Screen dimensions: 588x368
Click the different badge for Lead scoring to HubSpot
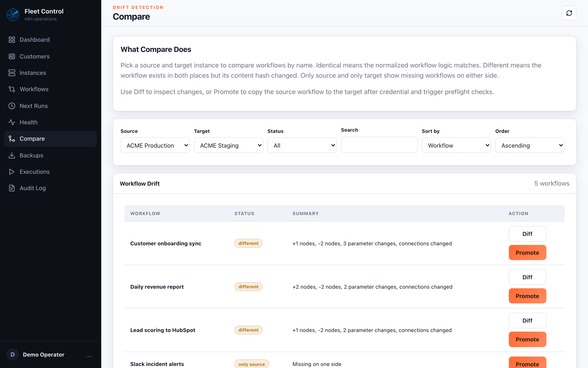pos(248,330)
